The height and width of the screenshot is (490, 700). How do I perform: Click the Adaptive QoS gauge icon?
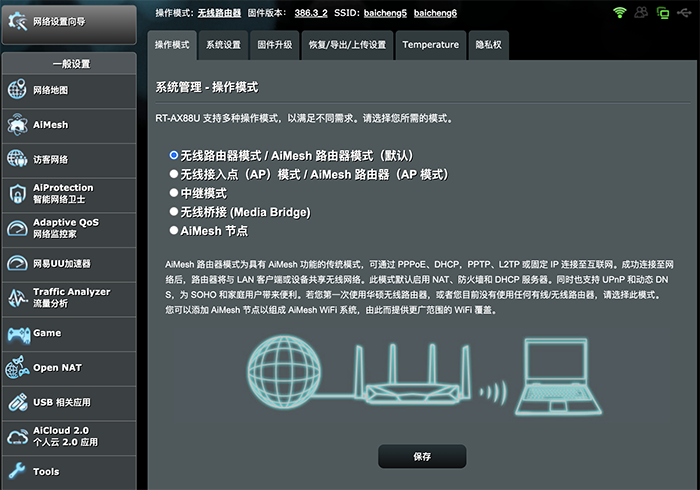pos(17,228)
